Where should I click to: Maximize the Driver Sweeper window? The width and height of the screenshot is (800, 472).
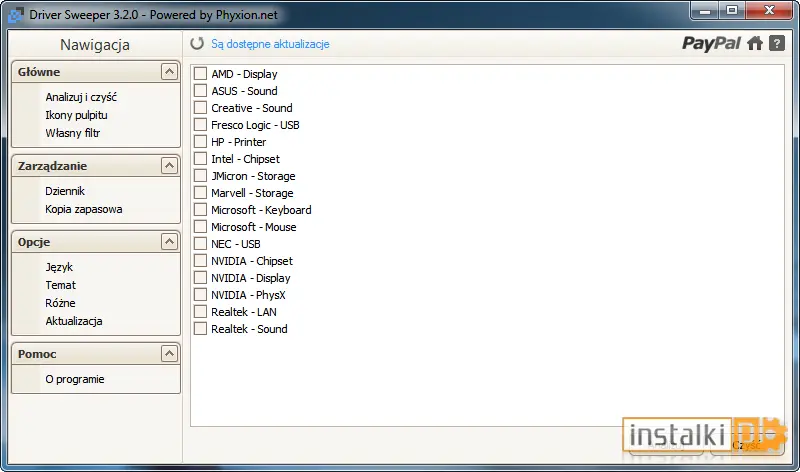tap(732, 10)
